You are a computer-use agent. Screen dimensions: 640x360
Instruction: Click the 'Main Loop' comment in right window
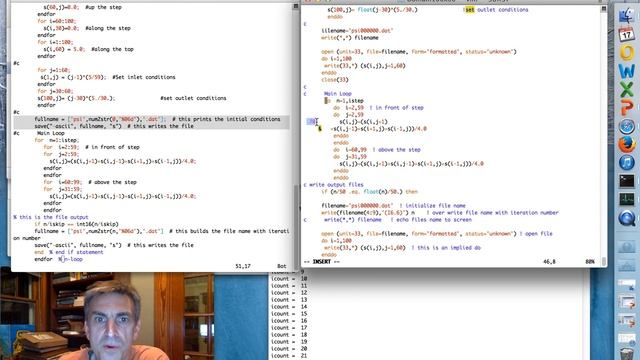(x=338, y=93)
